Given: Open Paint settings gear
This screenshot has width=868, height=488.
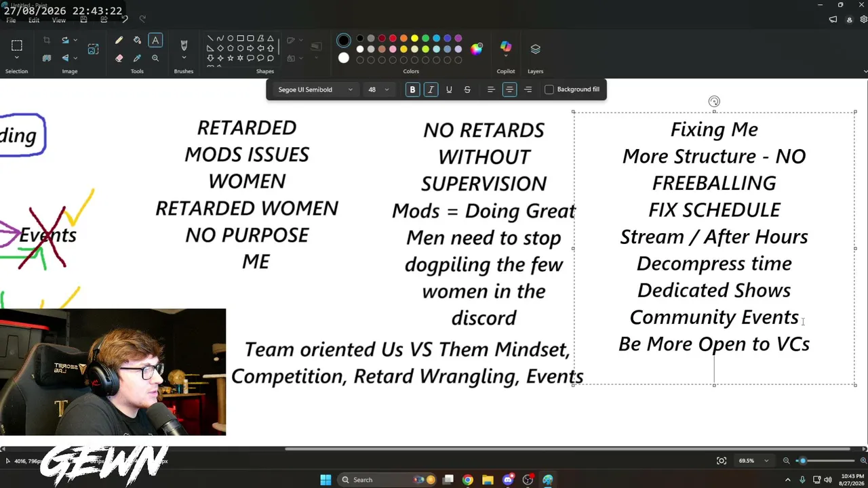Looking at the screenshot, I should click(x=863, y=20).
